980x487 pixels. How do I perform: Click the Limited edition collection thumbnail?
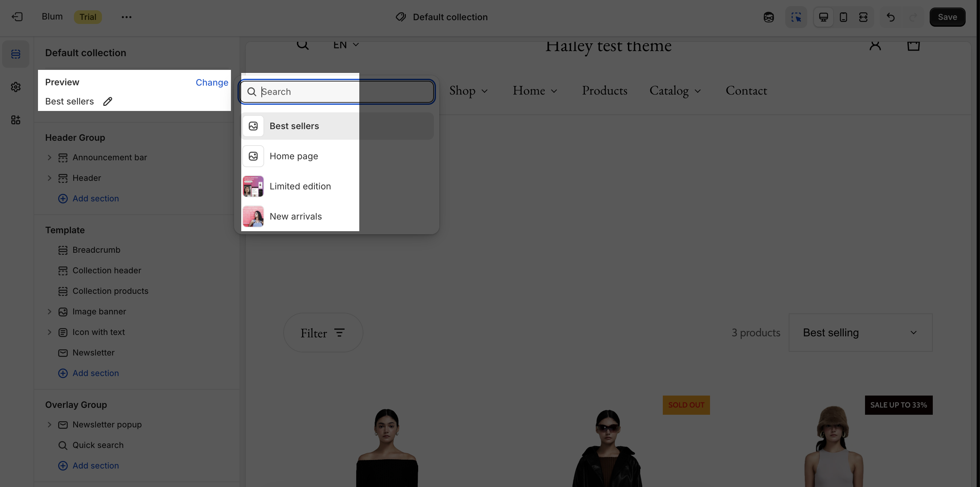coord(253,186)
